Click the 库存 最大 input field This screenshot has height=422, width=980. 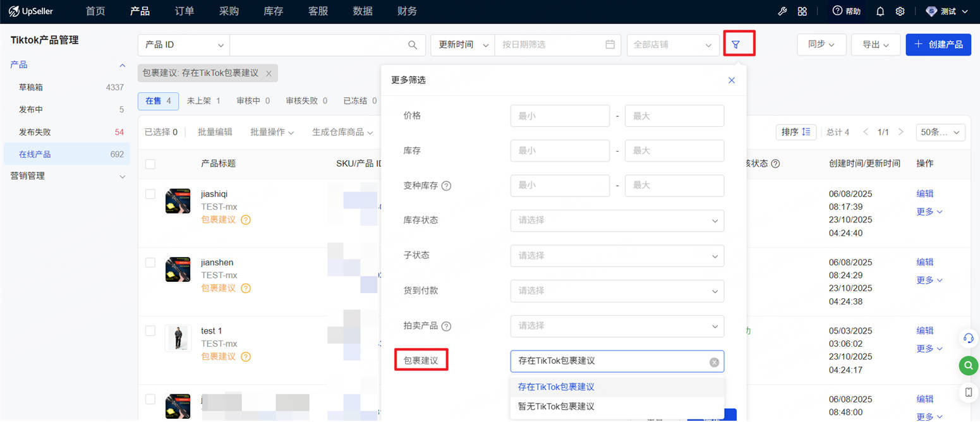[x=674, y=150]
